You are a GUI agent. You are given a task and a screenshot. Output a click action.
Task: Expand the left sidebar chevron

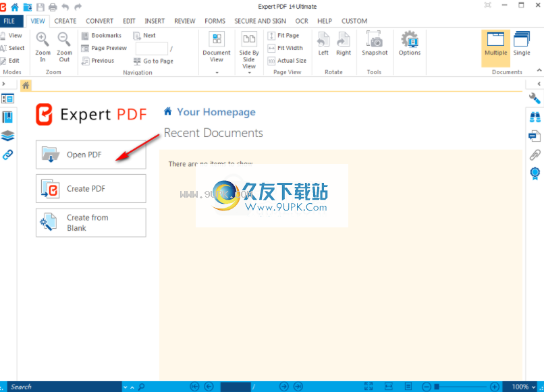3,84
